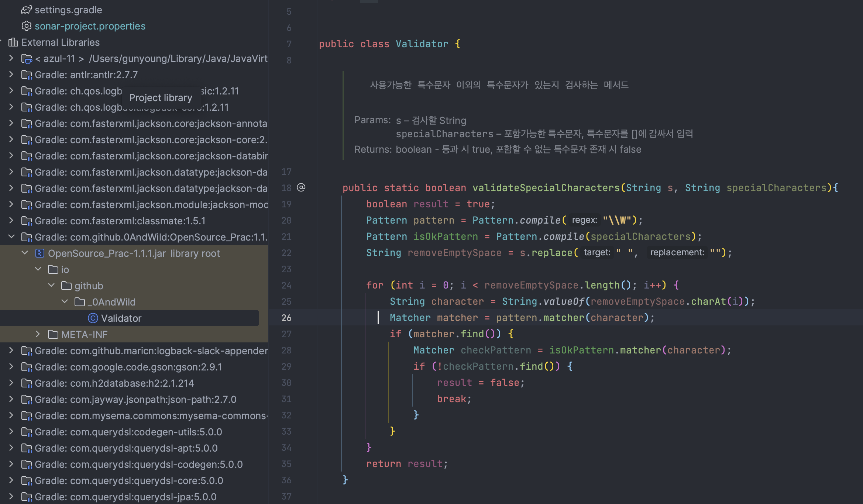This screenshot has height=504, width=863.
Task: Click the gutter annotation icon on line 18
Action: click(x=301, y=187)
